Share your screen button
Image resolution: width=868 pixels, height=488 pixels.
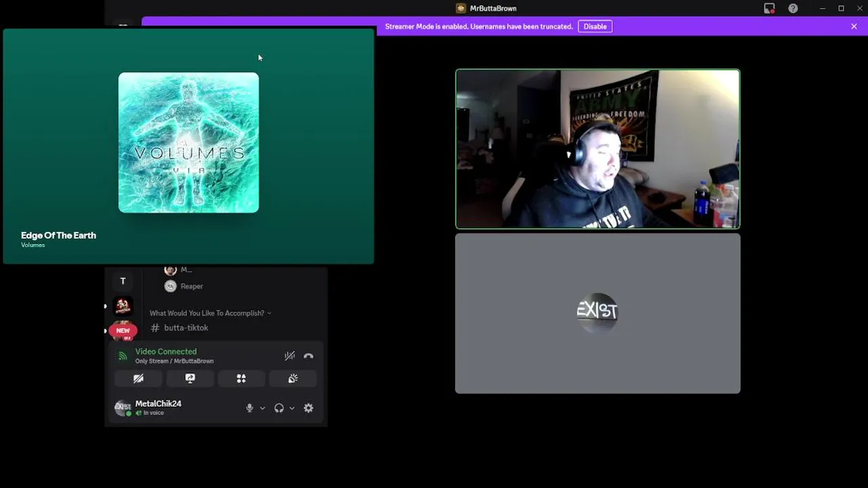[190, 378]
